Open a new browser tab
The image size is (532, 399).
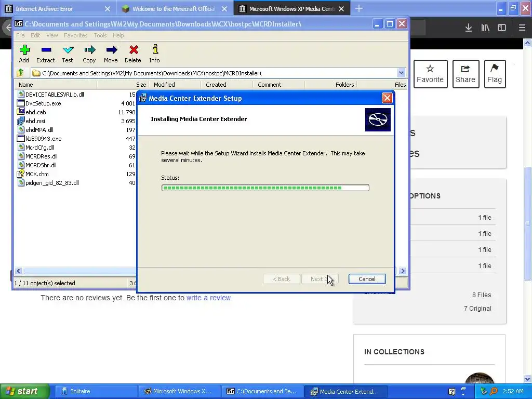[x=359, y=8]
